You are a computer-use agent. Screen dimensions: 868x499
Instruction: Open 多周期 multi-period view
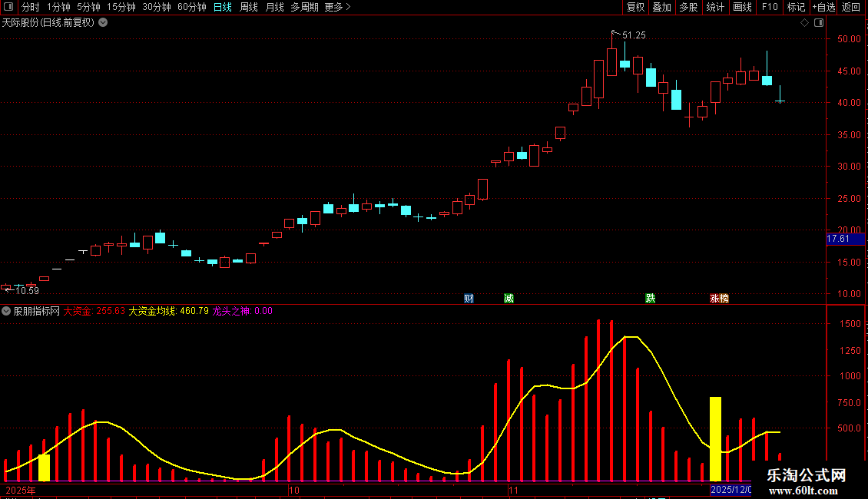pos(304,7)
